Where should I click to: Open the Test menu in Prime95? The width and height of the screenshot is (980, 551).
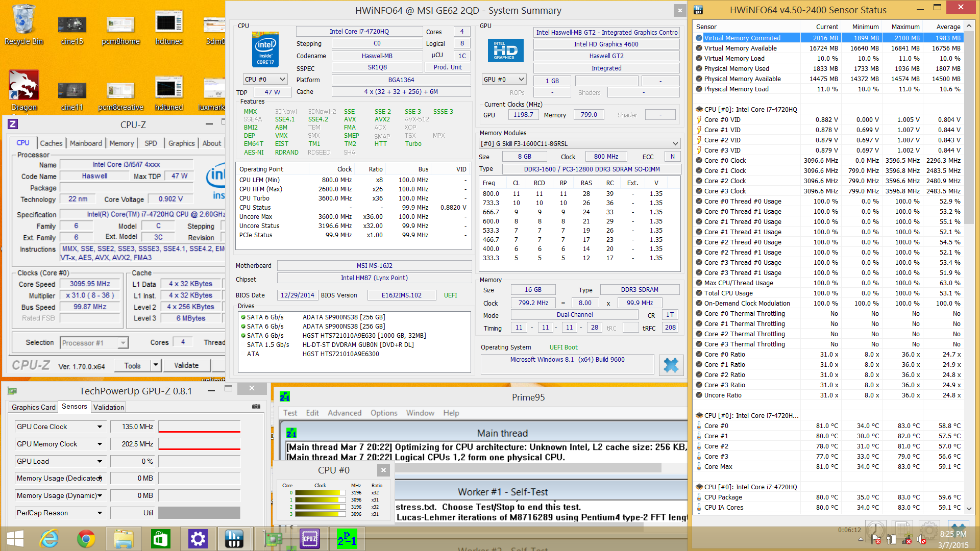(290, 413)
